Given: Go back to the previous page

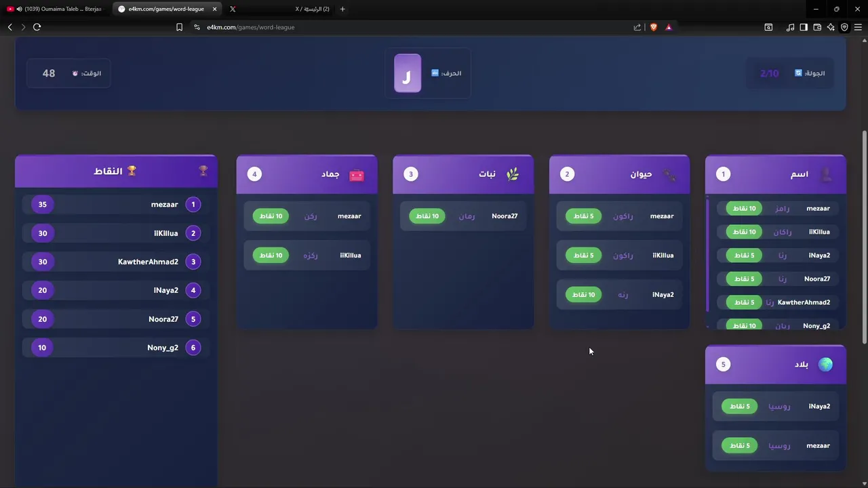Looking at the screenshot, I should point(9,27).
